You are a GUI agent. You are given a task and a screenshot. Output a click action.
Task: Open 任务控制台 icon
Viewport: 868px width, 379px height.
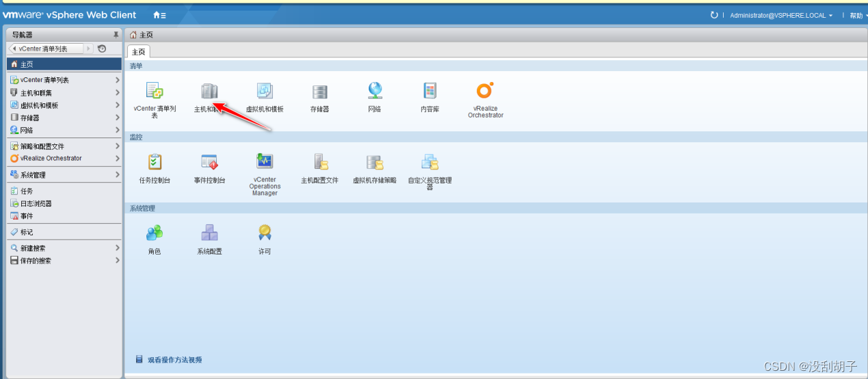click(x=155, y=162)
